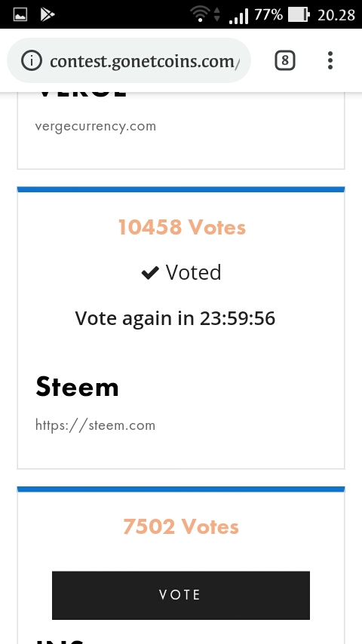The height and width of the screenshot is (644, 362).
Task: Click the Voted checkmark icon
Action: coord(150,272)
